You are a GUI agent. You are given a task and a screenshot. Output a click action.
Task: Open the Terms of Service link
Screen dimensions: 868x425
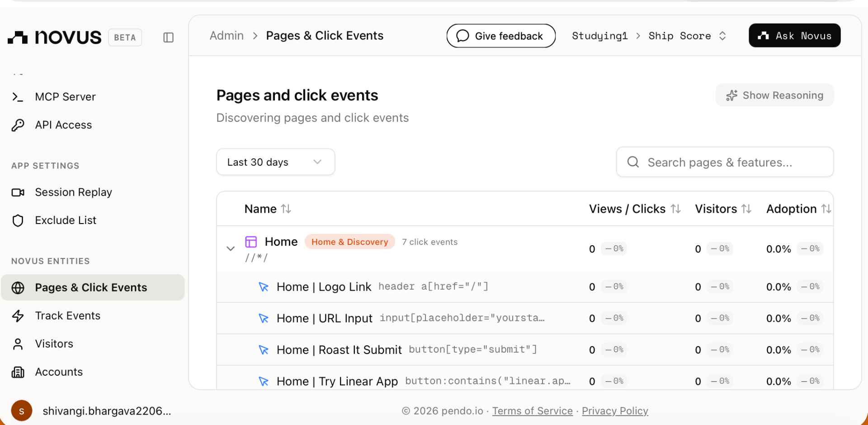pos(532,411)
